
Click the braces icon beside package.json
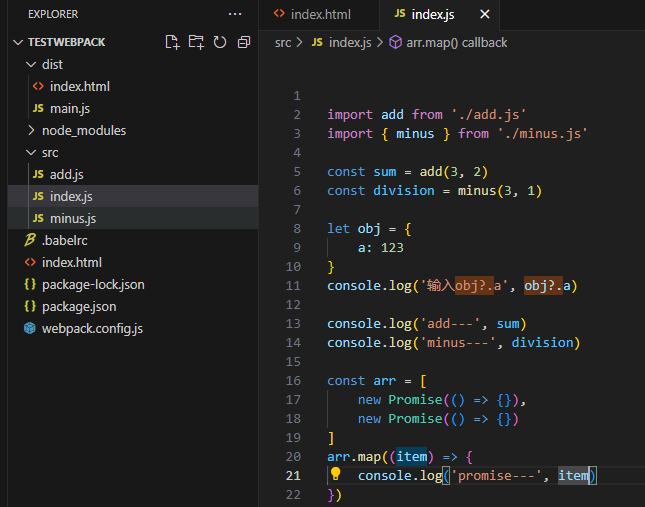[x=30, y=306]
